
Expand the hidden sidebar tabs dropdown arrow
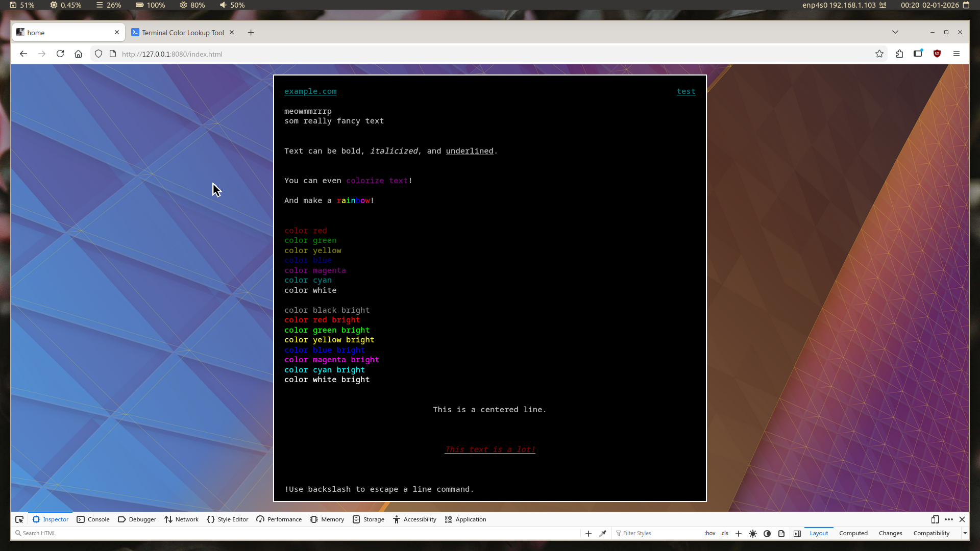click(965, 534)
